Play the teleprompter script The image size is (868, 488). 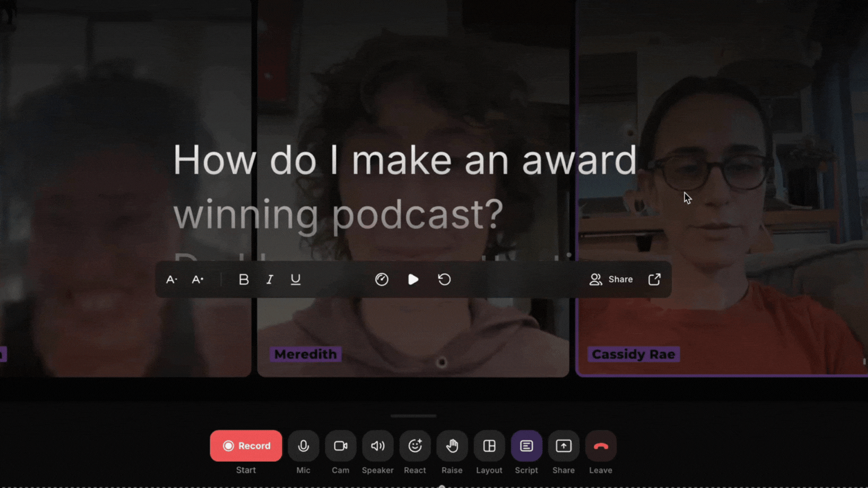click(x=413, y=280)
